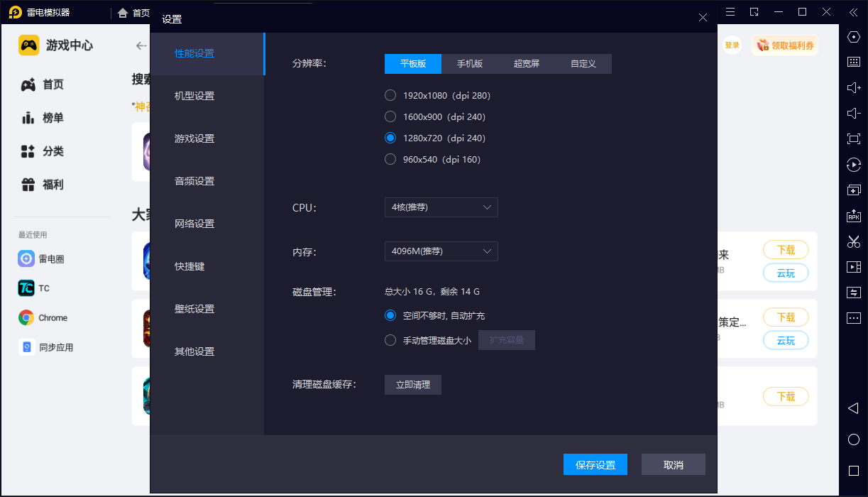Viewport: 868px width, 497px height.
Task: Click the 首页 home tab in title bar
Action: (133, 13)
